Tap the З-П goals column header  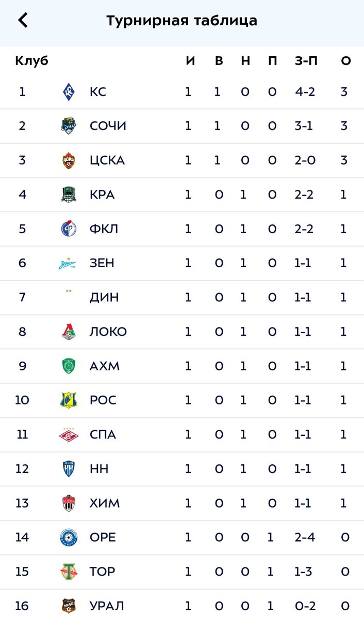tap(306, 61)
